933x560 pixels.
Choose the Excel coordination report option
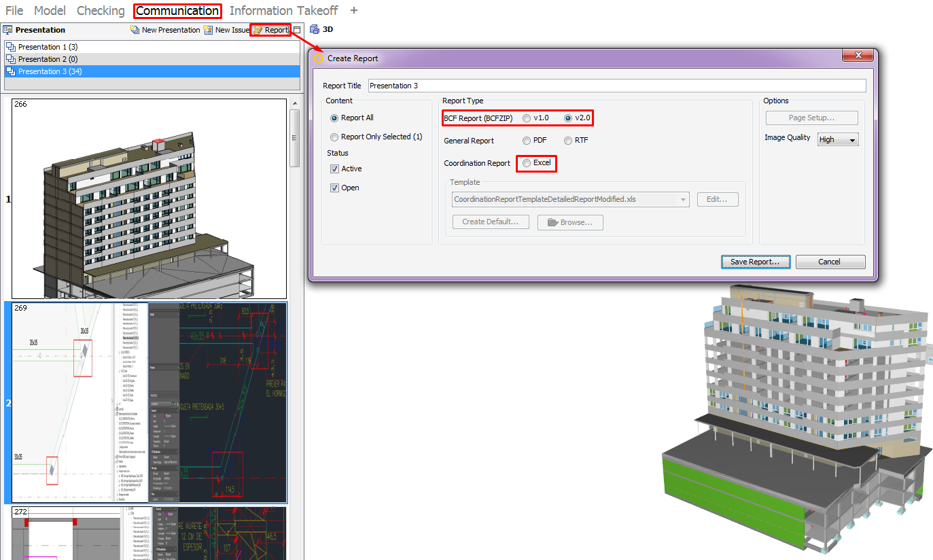(527, 164)
